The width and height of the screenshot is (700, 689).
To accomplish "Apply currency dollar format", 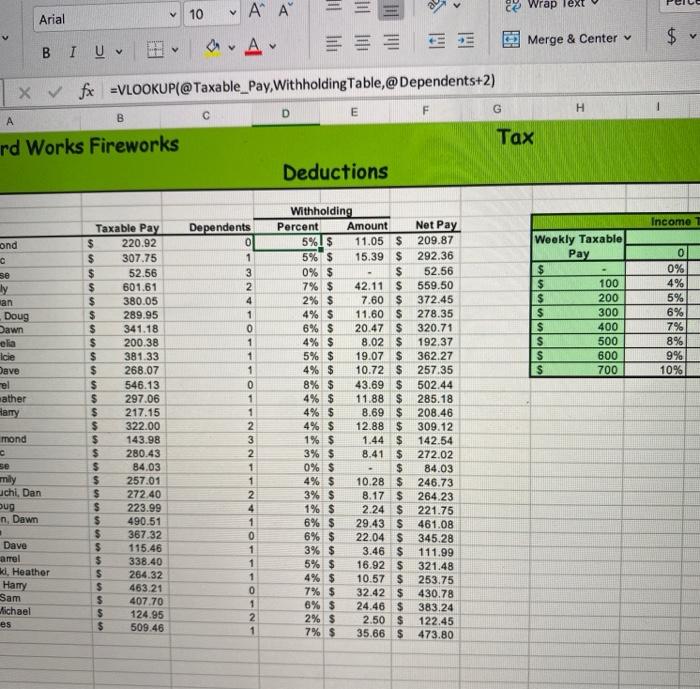I will click(671, 35).
